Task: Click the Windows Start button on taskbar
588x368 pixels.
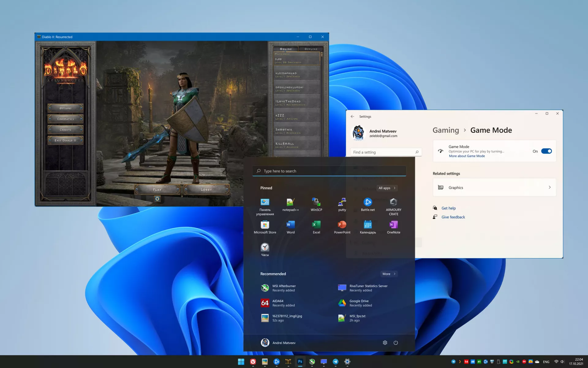Action: 241,362
